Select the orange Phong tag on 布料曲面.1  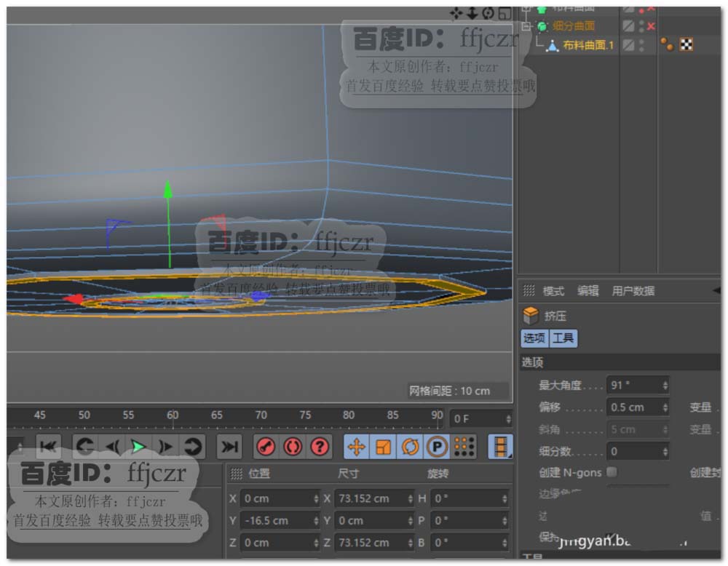click(667, 44)
